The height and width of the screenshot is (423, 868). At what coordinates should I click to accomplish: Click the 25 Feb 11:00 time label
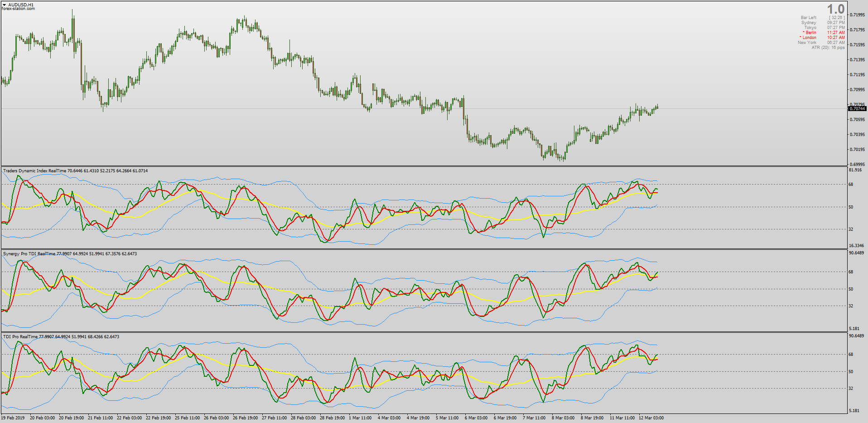188,418
